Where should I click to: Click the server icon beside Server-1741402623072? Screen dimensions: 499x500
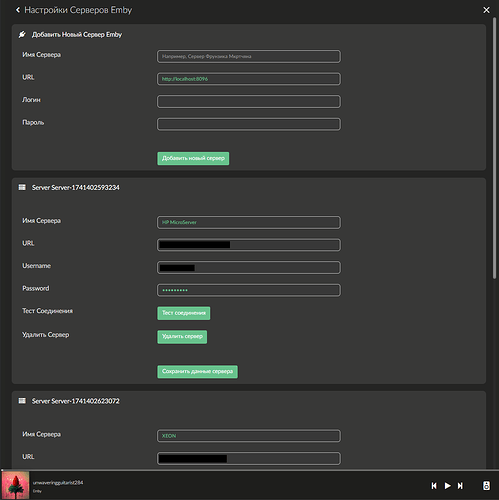click(22, 401)
